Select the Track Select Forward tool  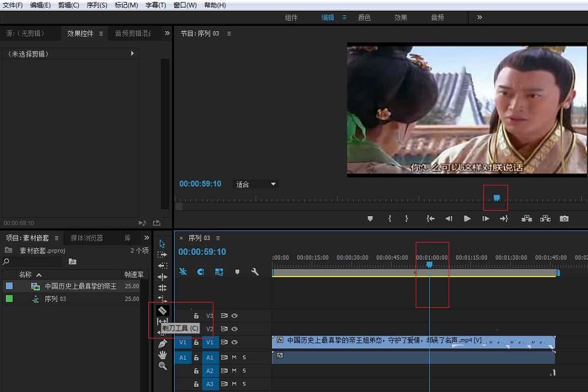pyautogui.click(x=162, y=254)
